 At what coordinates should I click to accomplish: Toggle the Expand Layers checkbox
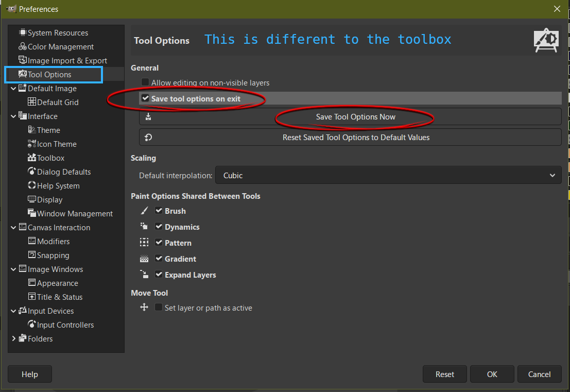click(159, 275)
